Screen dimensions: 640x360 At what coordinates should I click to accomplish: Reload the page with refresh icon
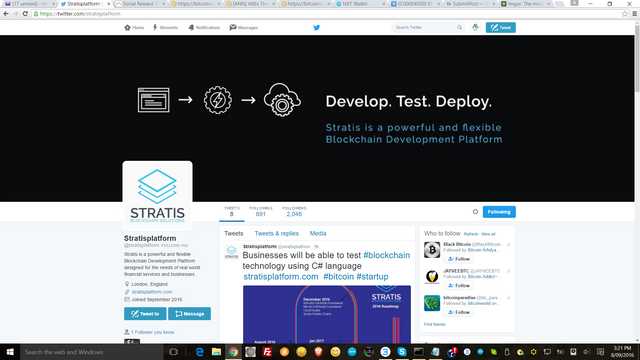(25, 13)
